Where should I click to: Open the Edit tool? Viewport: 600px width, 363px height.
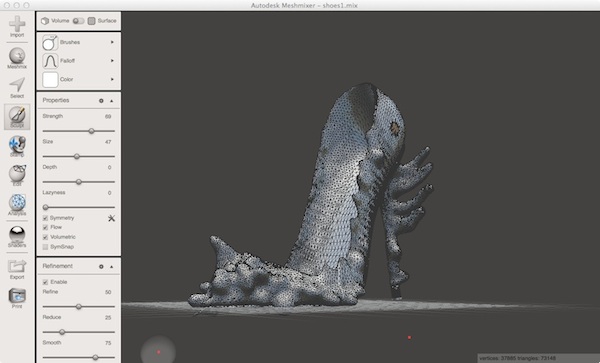17,173
